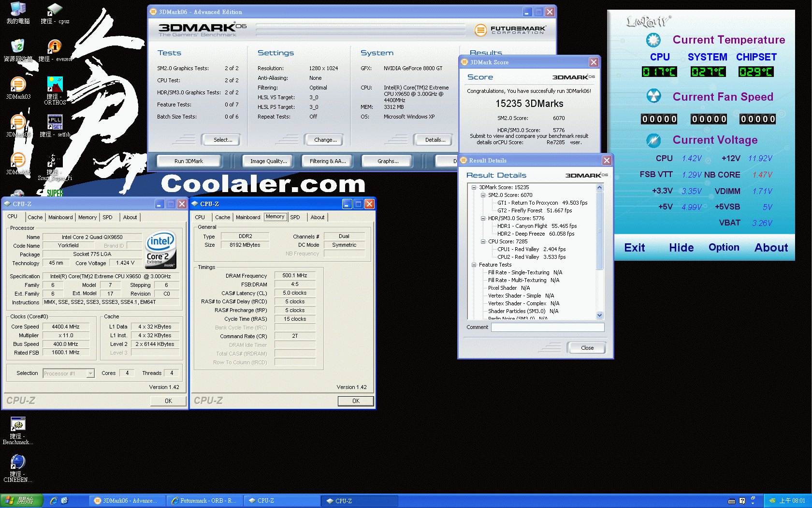Click Exit in the temperature monitor
812x508 pixels.
click(634, 248)
